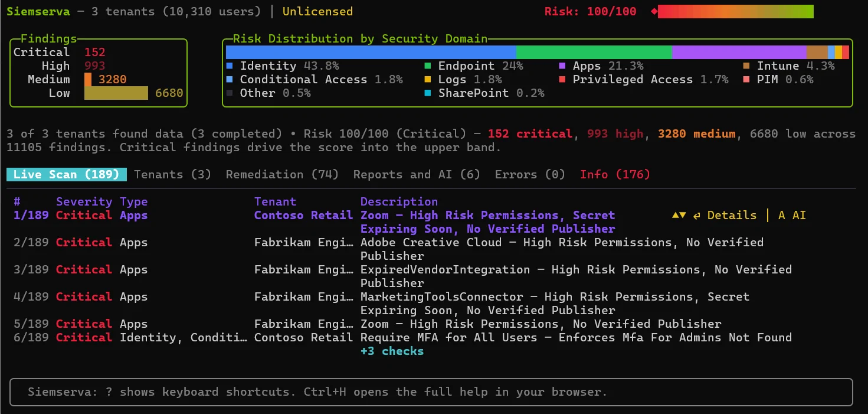Screen dimensions: 868x414
Task: Open the Info (176) tab
Action: point(615,174)
